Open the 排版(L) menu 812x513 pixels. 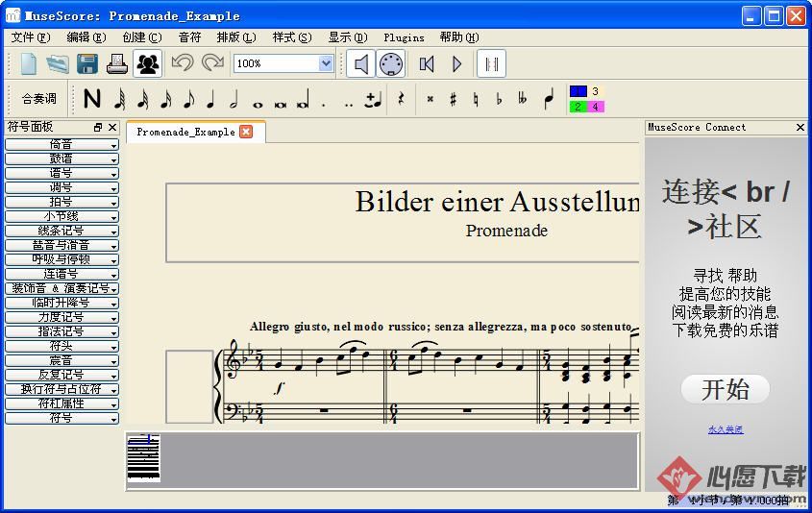(236, 37)
